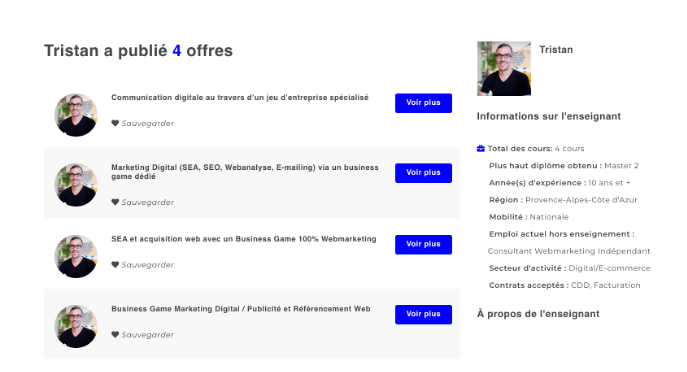The width and height of the screenshot is (687, 372).
Task: Click Voir plus for Business Game Marketing Digital
Action: click(423, 315)
